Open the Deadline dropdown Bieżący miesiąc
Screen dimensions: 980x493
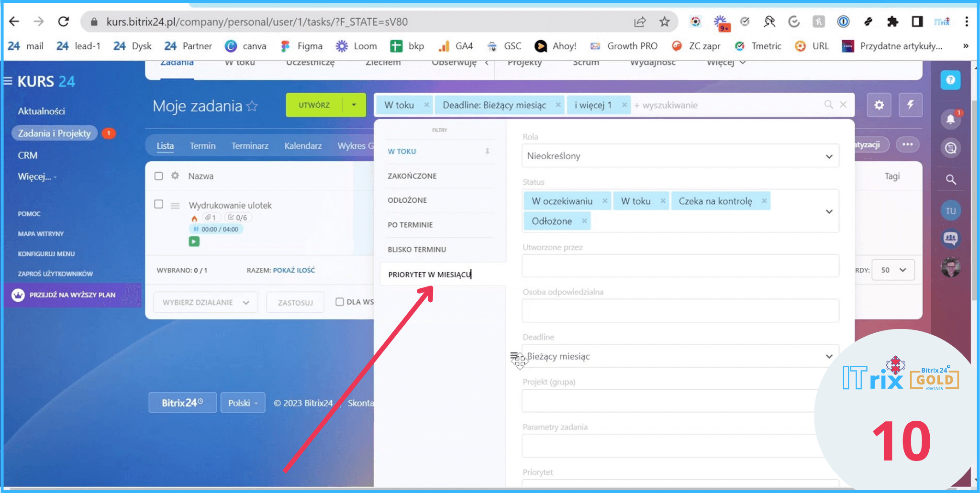click(680, 356)
